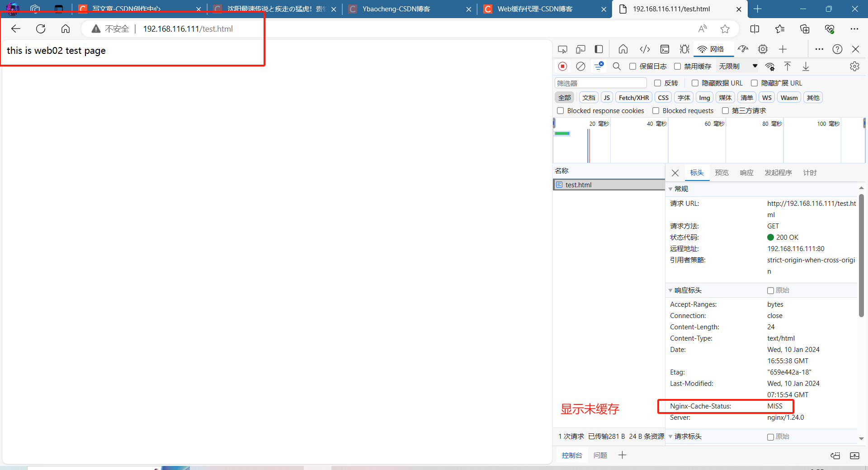868x470 pixels.
Task: Open the browser home page icon
Action: click(x=66, y=29)
